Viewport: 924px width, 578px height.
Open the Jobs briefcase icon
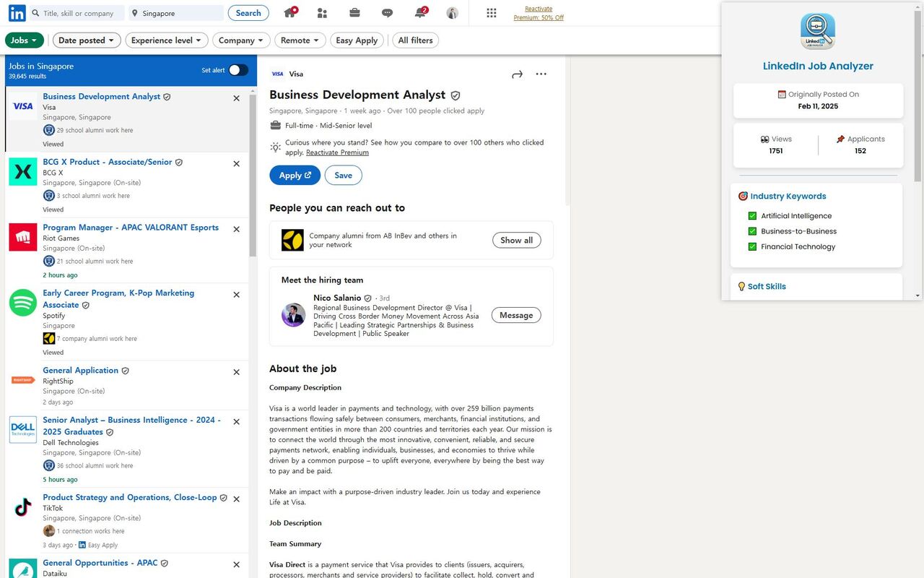(354, 13)
